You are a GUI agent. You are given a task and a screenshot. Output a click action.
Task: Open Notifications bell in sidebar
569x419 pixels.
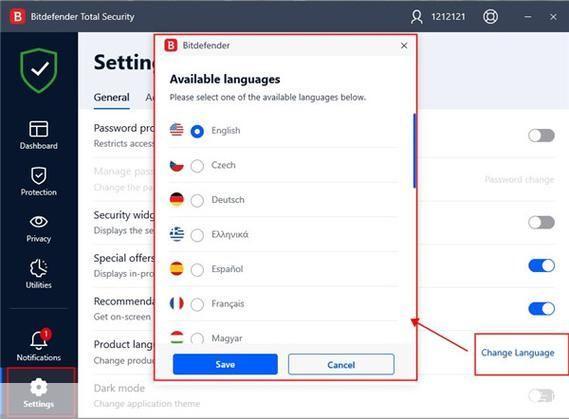tap(38, 345)
